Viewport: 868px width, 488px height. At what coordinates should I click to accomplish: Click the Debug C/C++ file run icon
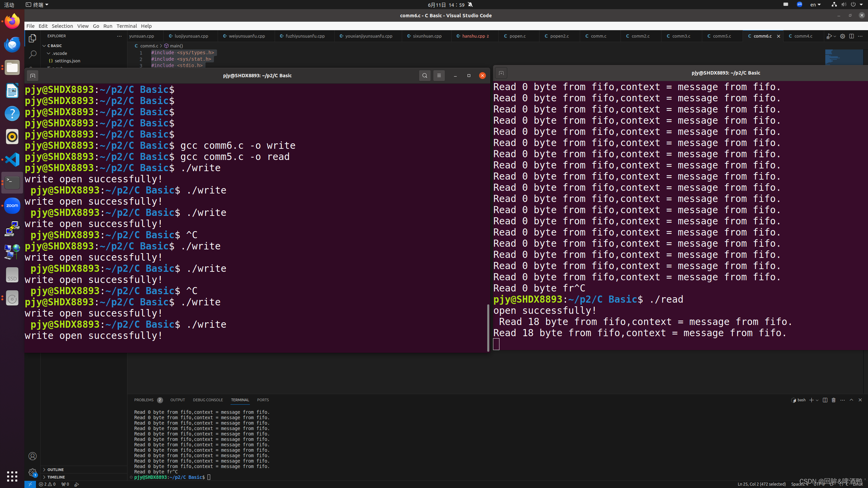point(829,36)
